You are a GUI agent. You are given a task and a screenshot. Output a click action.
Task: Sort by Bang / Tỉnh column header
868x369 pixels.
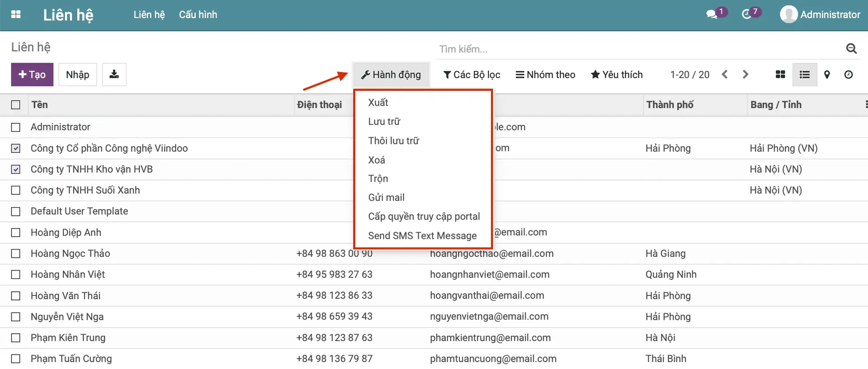[776, 105]
